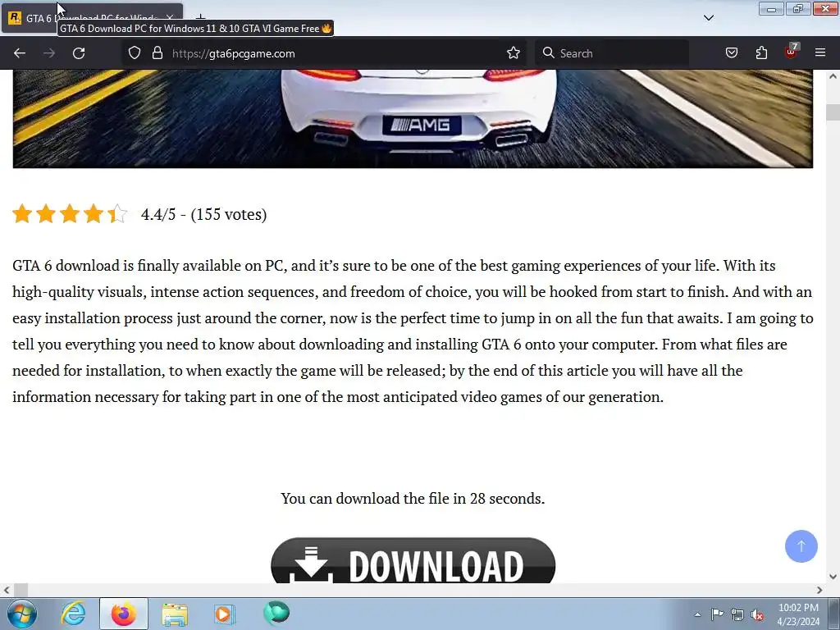
Task: Click the vertical scrollbar down arrow
Action: click(833, 577)
